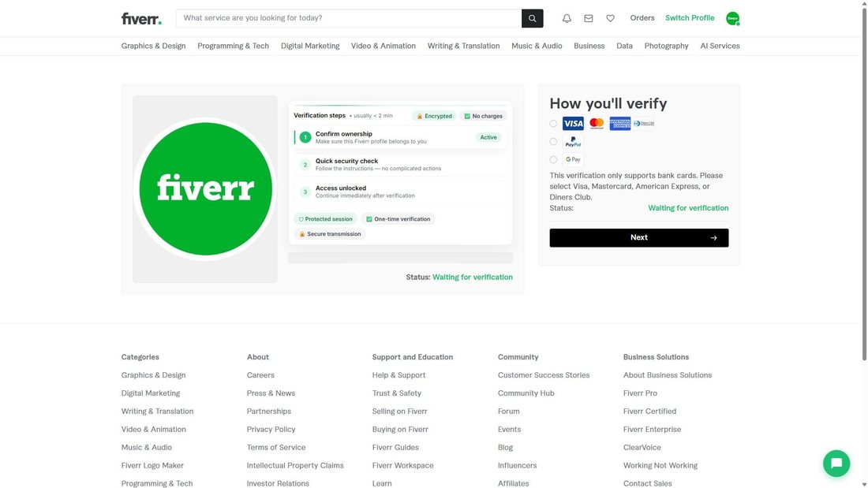
Task: Open Music & Audio category menu
Action: (x=537, y=46)
